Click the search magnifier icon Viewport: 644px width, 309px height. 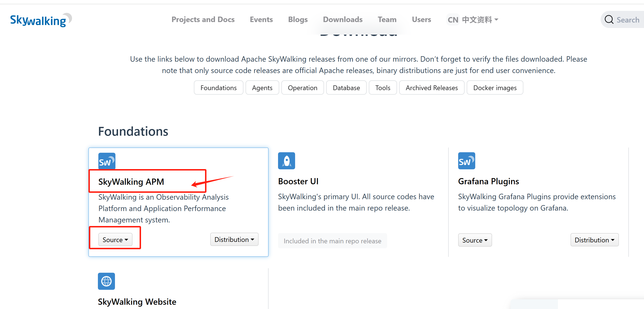609,19
